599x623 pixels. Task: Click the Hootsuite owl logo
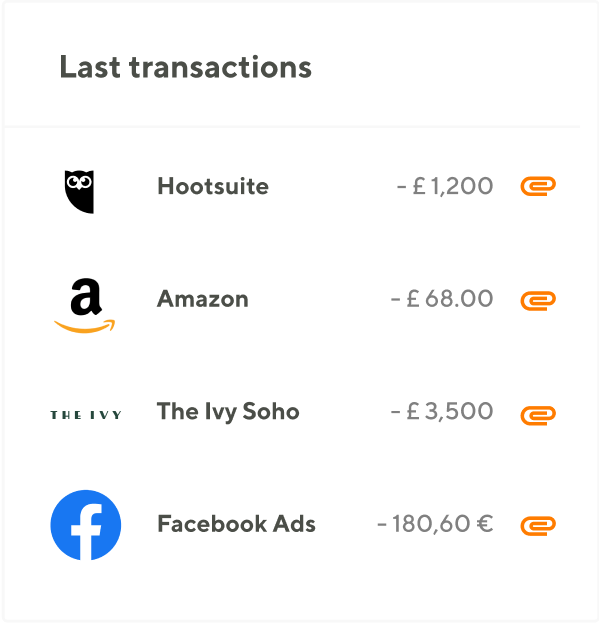79,192
